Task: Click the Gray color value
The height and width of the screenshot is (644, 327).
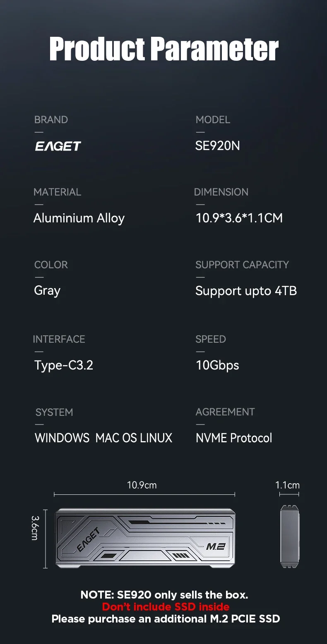Action: click(x=47, y=291)
